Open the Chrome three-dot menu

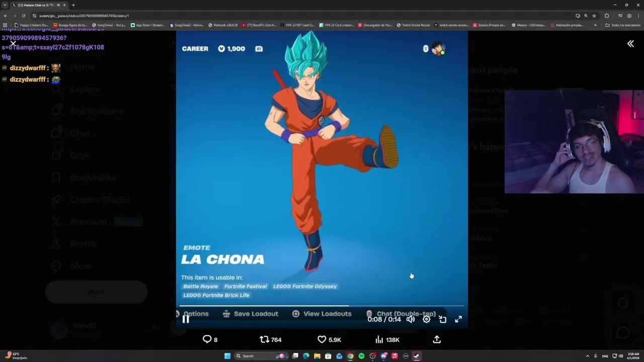tap(638, 16)
